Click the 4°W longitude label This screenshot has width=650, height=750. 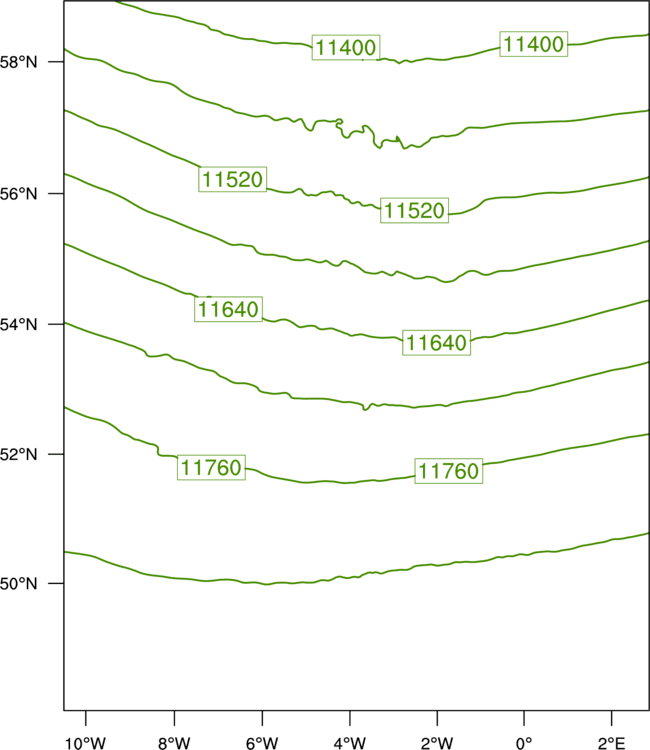pyautogui.click(x=350, y=743)
